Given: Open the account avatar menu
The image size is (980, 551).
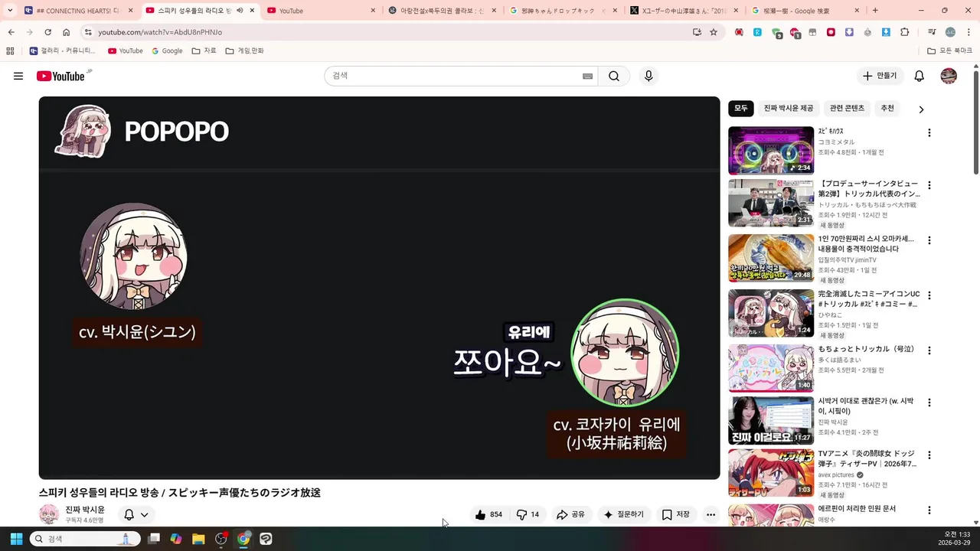Looking at the screenshot, I should tap(949, 76).
